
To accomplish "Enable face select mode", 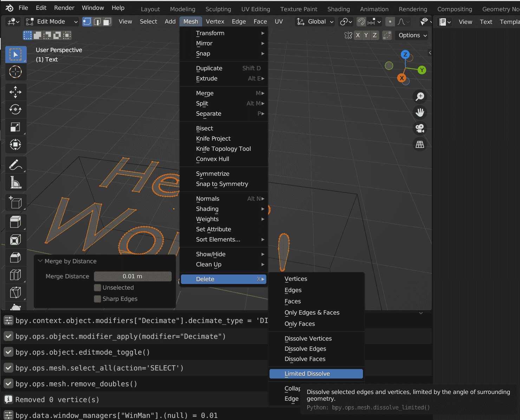I will (108, 22).
